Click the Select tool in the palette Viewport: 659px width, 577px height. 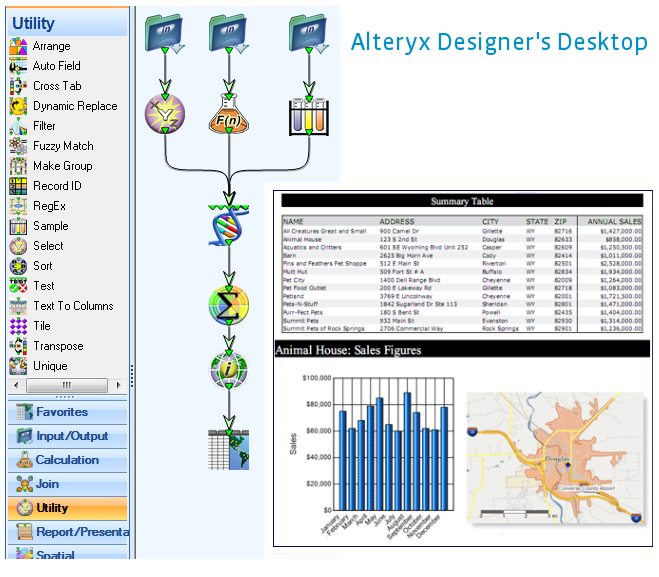click(x=37, y=246)
